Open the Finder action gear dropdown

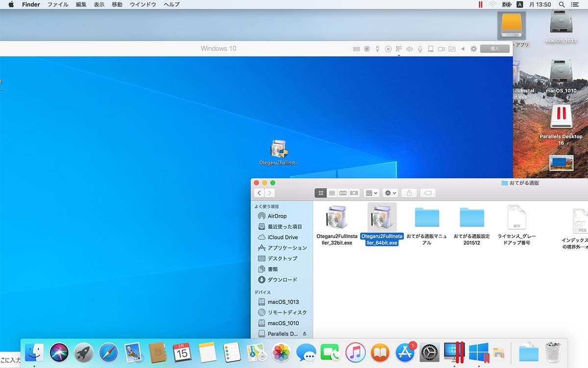pos(391,193)
